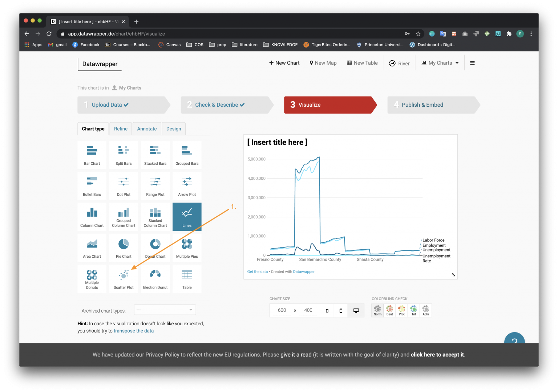Select the Arrow Plot chart type
Screen dimensions: 558x392
tap(187, 185)
